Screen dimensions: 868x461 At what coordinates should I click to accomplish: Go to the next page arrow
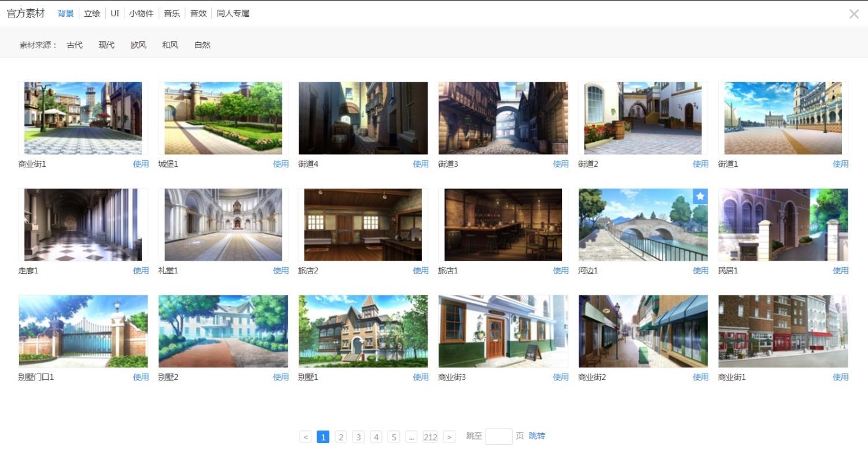pyautogui.click(x=449, y=437)
